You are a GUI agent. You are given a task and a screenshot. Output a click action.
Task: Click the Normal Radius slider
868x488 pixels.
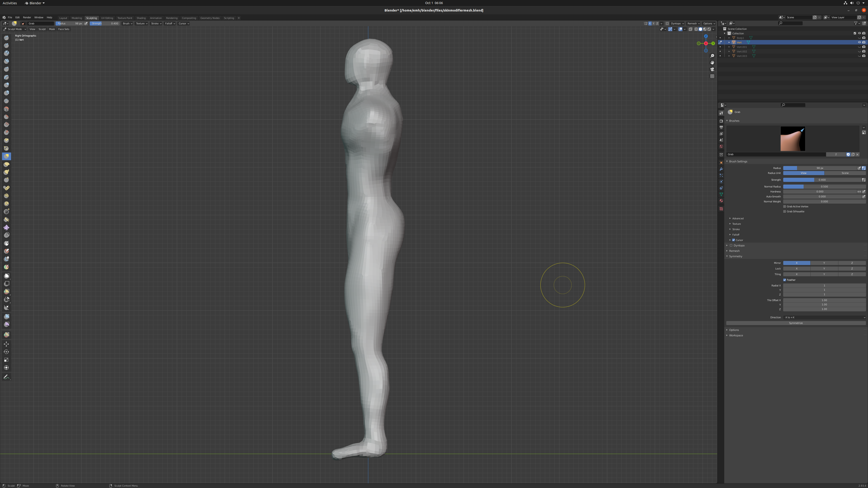pyautogui.click(x=824, y=187)
